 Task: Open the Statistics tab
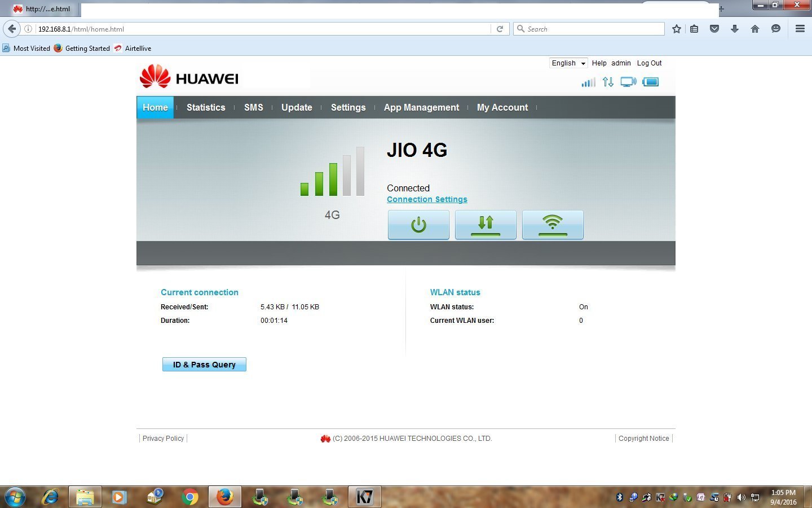click(x=206, y=107)
